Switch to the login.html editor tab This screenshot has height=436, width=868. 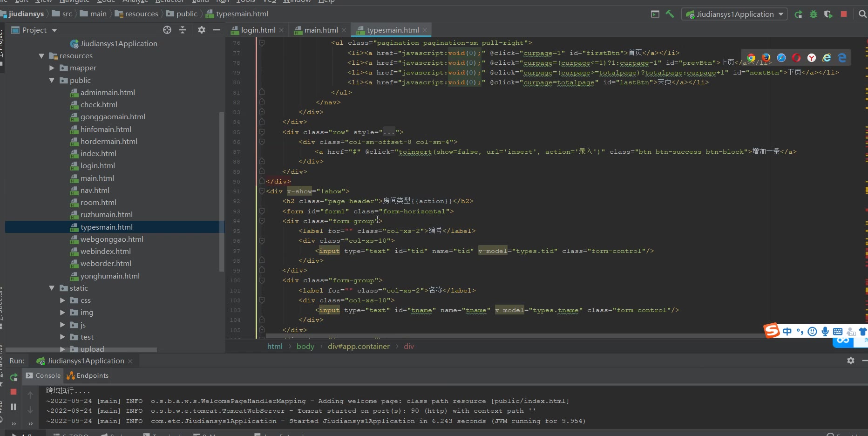coord(258,30)
